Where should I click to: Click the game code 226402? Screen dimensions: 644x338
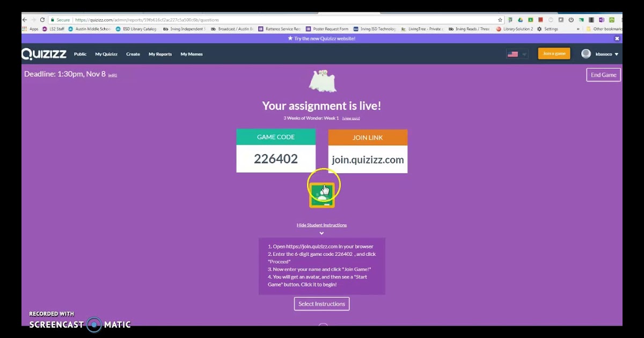pos(276,159)
